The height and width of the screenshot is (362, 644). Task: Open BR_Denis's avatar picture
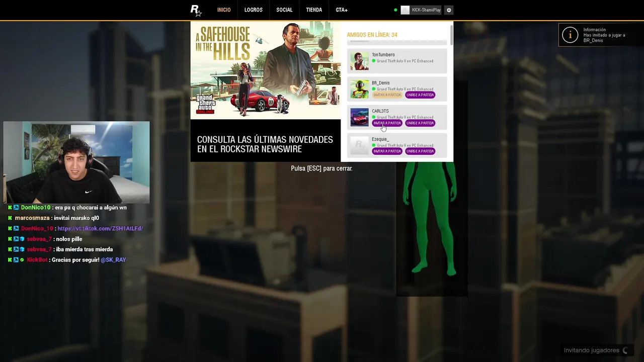pos(359,89)
